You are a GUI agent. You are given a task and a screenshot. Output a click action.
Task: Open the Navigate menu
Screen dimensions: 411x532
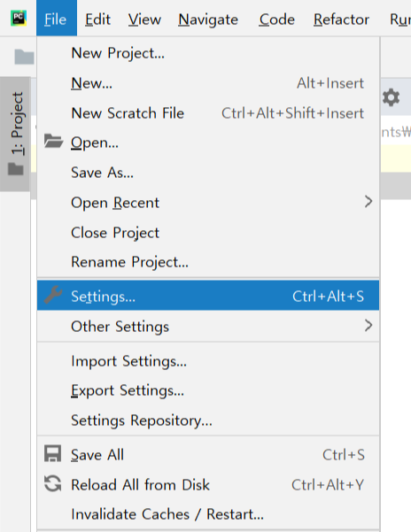tap(208, 19)
